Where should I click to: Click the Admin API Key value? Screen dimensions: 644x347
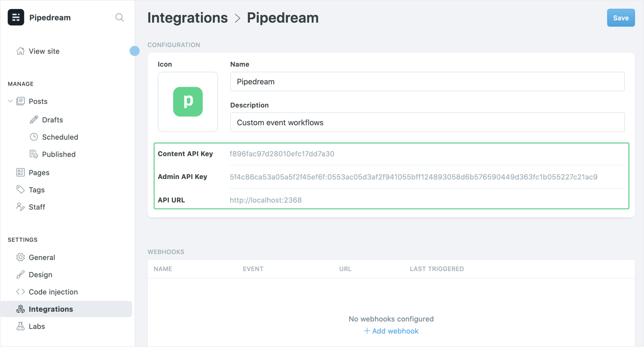(413, 177)
